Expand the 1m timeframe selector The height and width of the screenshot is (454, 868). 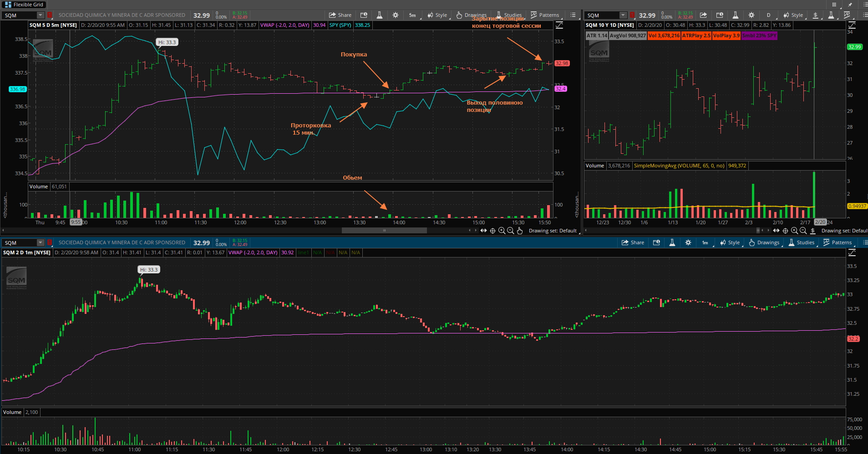pos(705,242)
